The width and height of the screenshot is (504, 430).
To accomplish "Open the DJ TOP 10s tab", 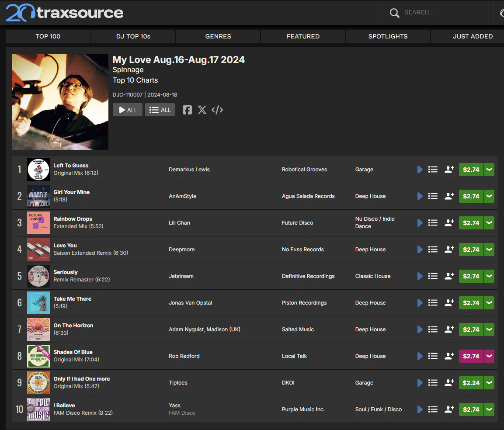I will tap(133, 36).
